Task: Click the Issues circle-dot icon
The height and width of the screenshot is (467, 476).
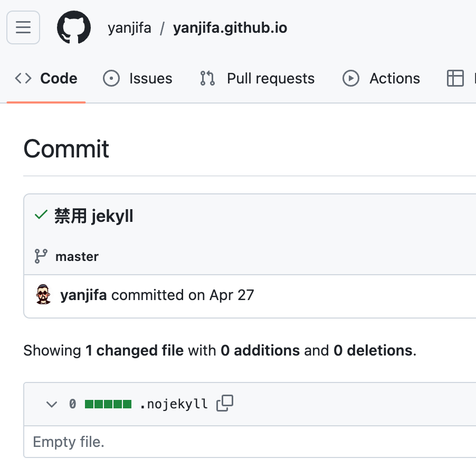Action: pos(111,79)
